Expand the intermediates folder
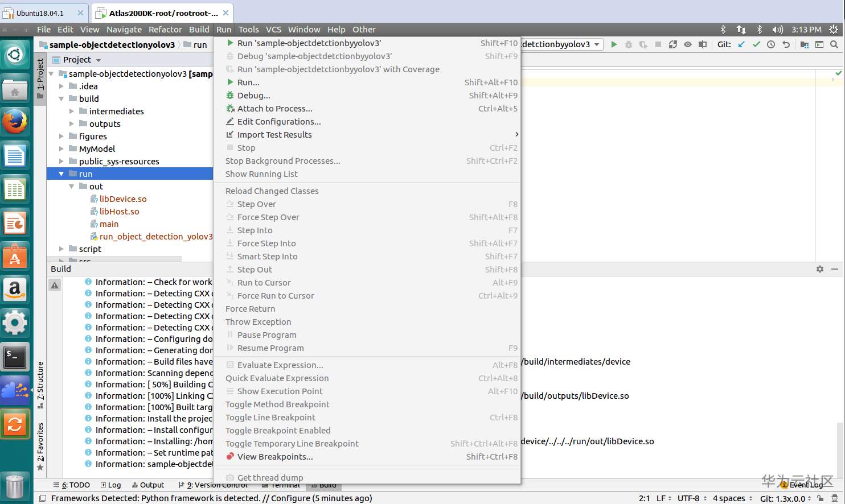The height and width of the screenshot is (504, 845). click(x=72, y=111)
